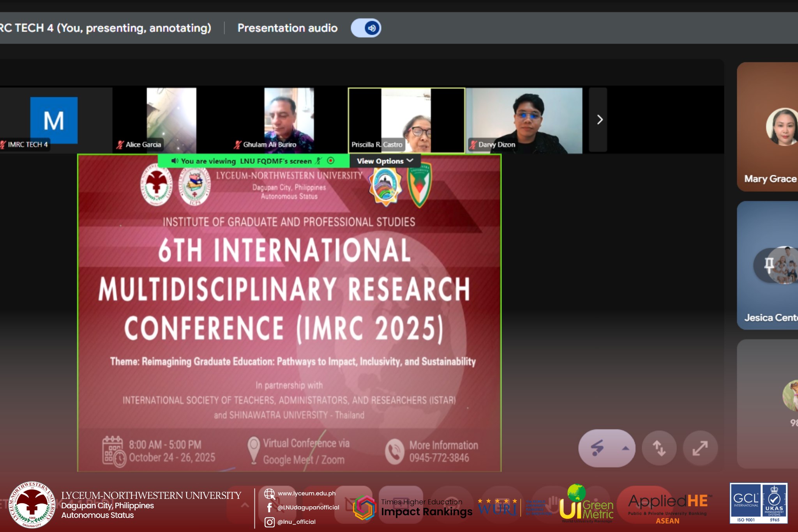Image resolution: width=798 pixels, height=532 pixels.
Task: Click the muted mic icon in green sharing bar
Action: click(318, 161)
